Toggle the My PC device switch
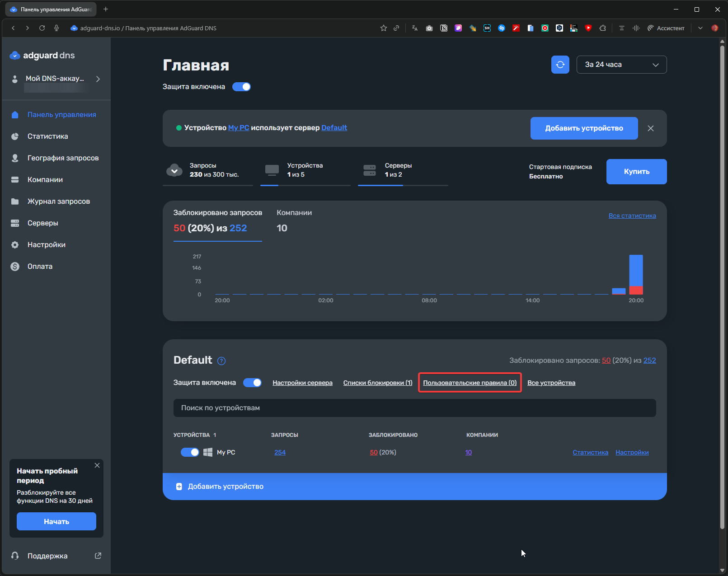The width and height of the screenshot is (728, 576). pyautogui.click(x=190, y=452)
